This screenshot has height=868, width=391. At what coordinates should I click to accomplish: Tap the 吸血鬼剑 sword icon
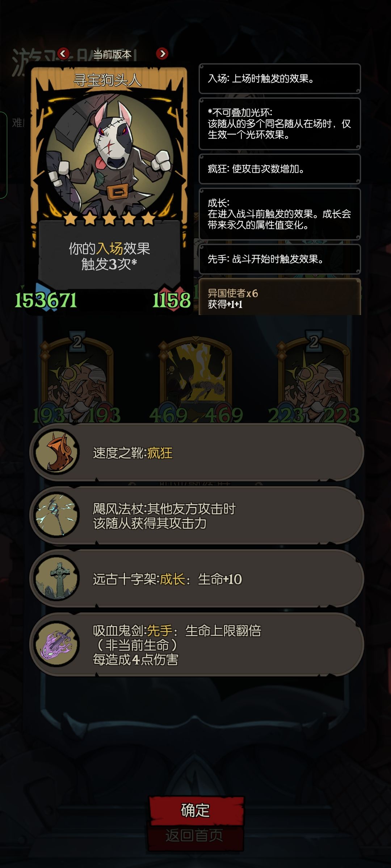coord(56,644)
